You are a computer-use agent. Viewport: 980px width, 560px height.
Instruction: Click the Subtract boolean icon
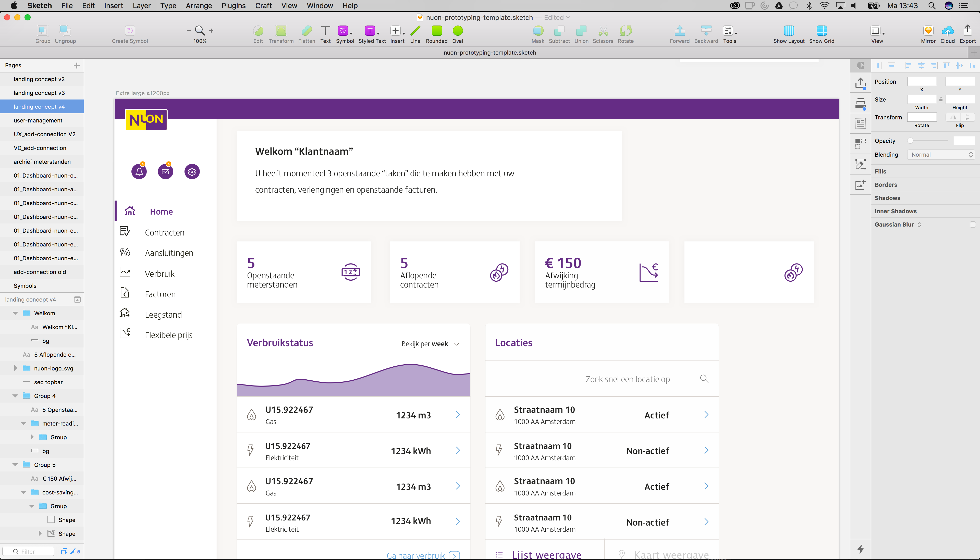pyautogui.click(x=559, y=31)
